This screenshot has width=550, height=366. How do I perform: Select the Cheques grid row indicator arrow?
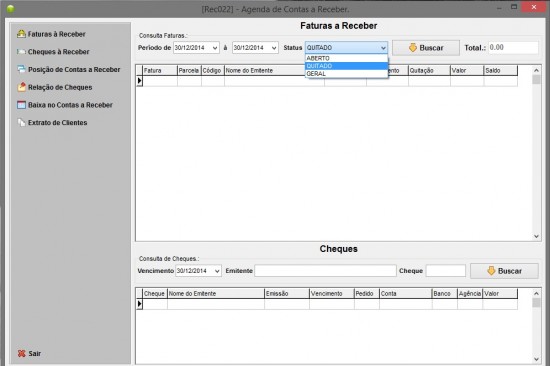coord(139,304)
